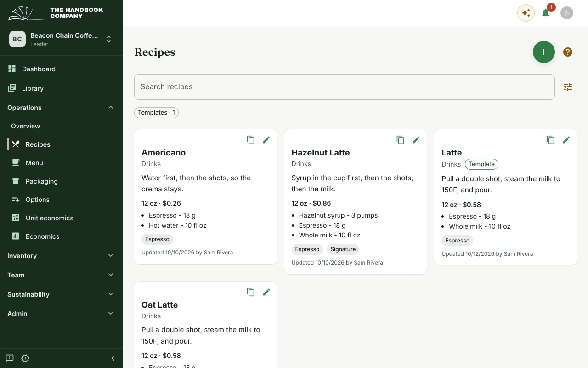
Task: Expand the Admin section
Action: [x=62, y=314]
